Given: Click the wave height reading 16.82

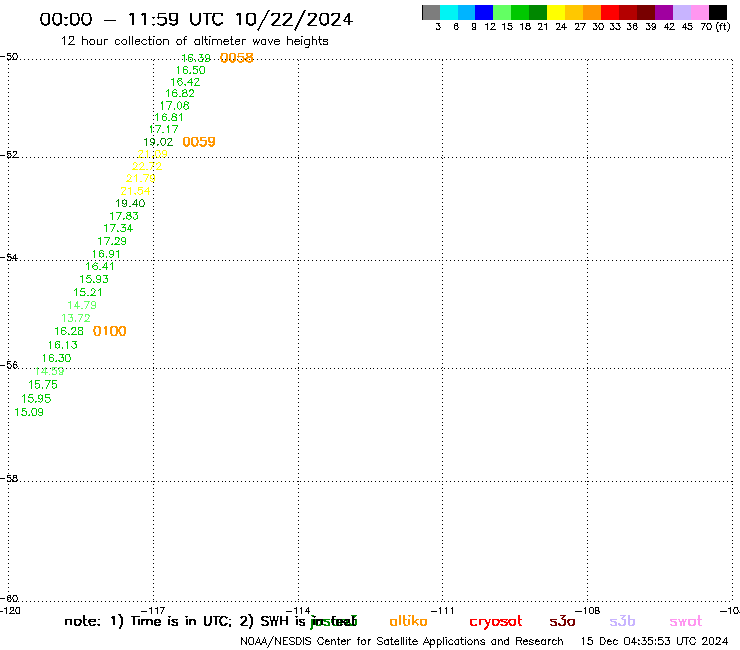Looking at the screenshot, I should pyautogui.click(x=180, y=93).
